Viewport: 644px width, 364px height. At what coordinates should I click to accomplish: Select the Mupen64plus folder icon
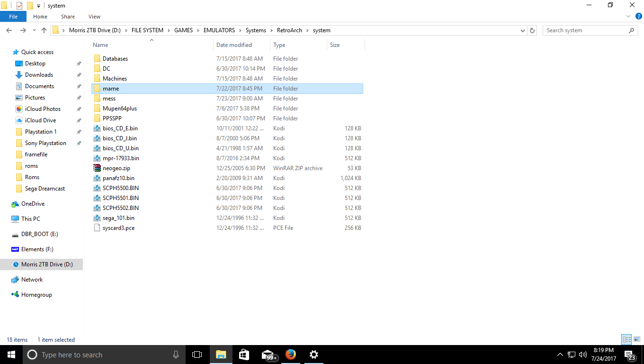click(97, 109)
